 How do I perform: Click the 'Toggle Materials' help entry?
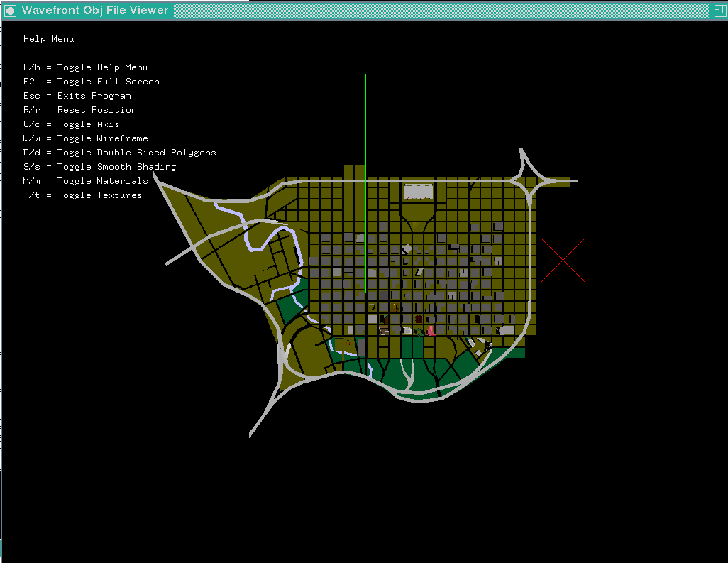click(85, 181)
